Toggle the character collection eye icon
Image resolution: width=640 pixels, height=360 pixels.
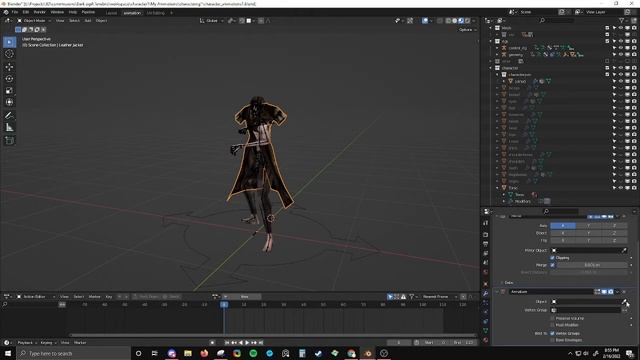621,68
